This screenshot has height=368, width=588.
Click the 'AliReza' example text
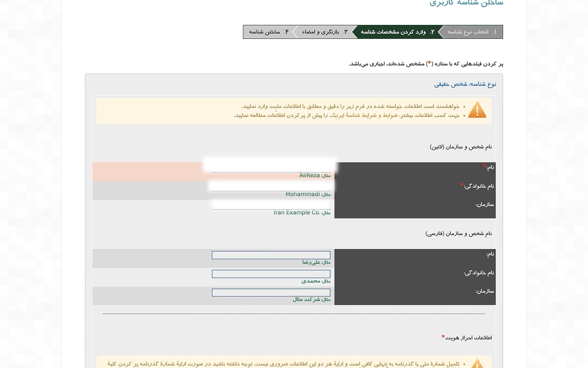[x=309, y=175]
